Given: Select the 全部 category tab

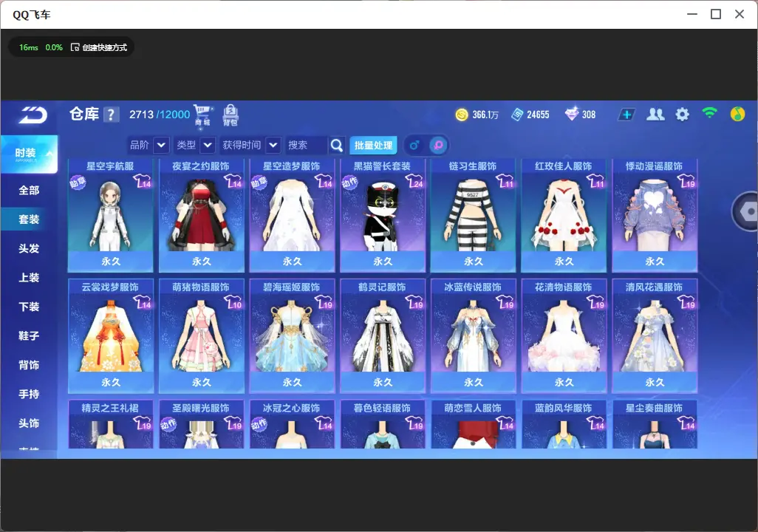Looking at the screenshot, I should 29,191.
